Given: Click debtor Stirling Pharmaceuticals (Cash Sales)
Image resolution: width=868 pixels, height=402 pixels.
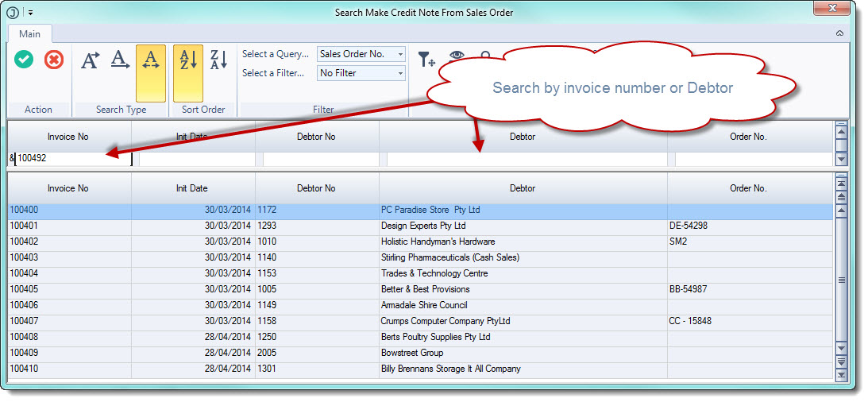Looking at the screenshot, I should pos(450,257).
